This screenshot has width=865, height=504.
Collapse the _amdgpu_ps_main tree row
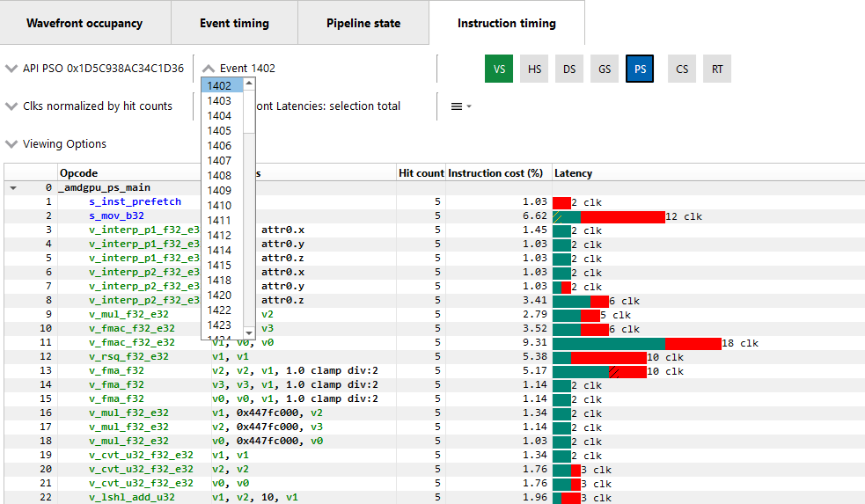pyautogui.click(x=13, y=187)
